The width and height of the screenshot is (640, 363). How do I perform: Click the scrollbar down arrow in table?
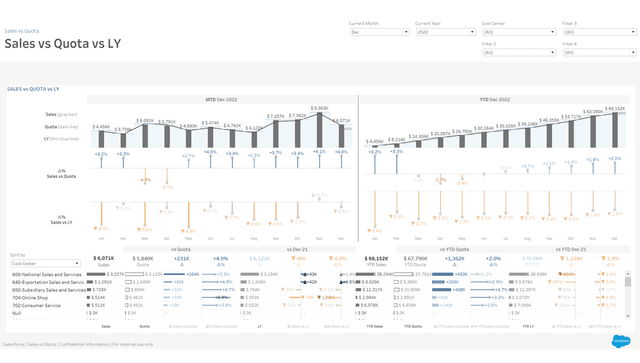click(x=628, y=316)
